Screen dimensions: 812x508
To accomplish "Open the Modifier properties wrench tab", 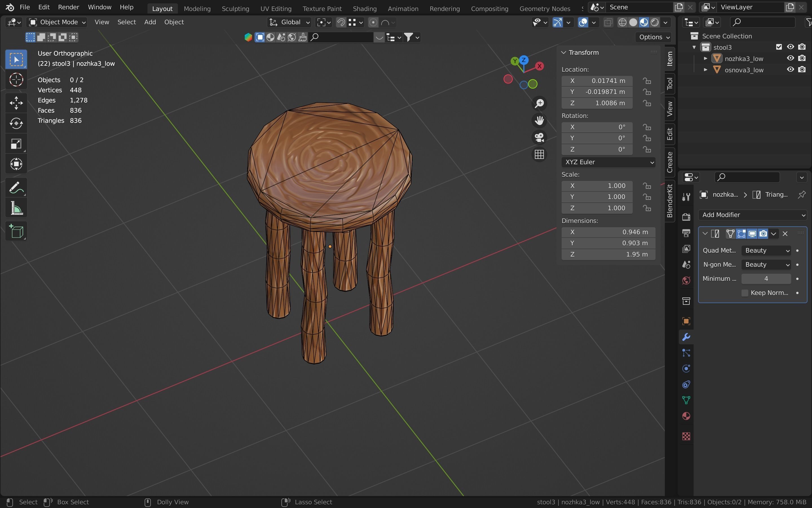I will 686,337.
